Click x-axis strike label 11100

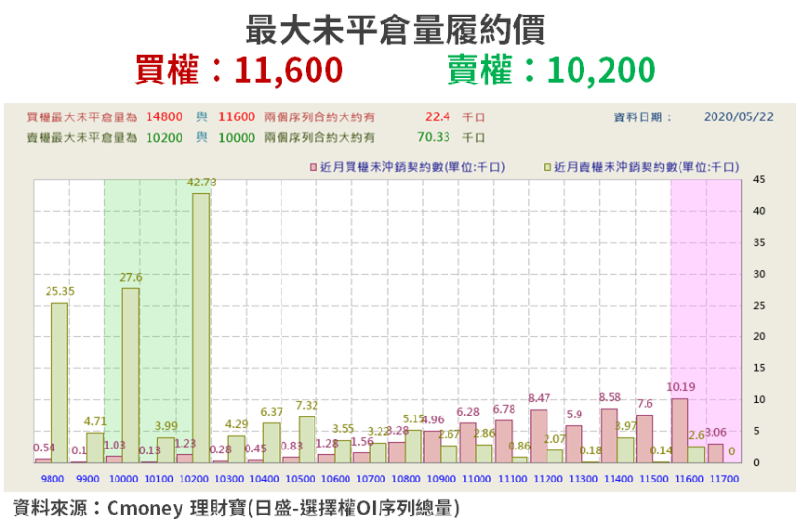(x=513, y=479)
